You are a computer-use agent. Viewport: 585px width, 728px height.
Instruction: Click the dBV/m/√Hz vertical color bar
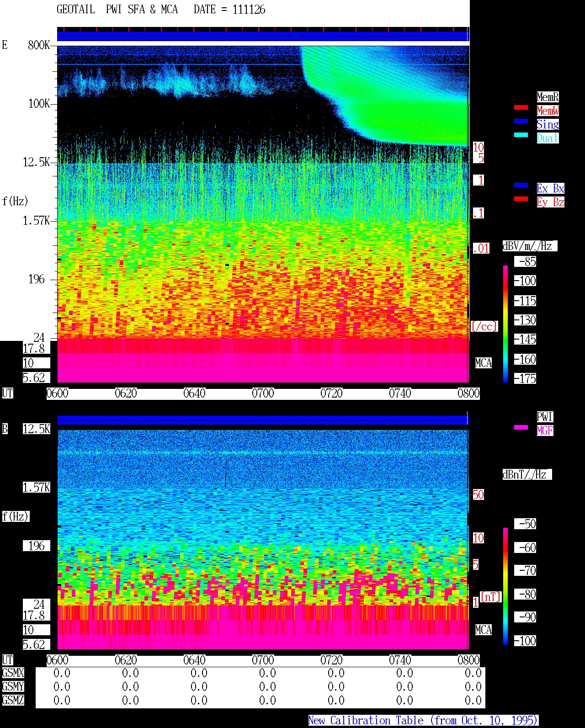pyautogui.click(x=505, y=324)
